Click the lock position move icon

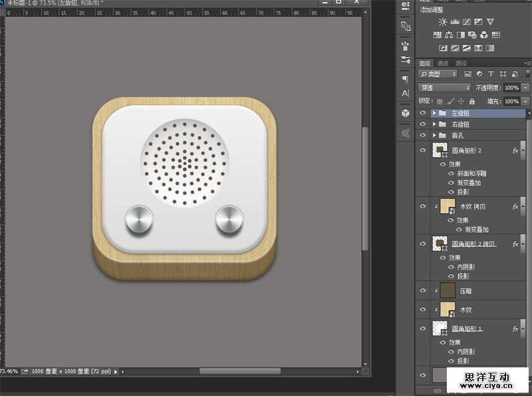pyautogui.click(x=461, y=101)
